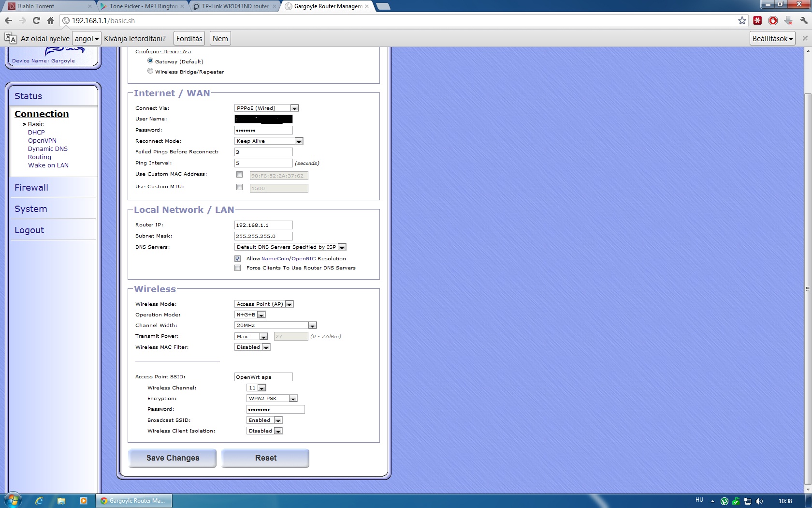Click the green check tray icon
The height and width of the screenshot is (508, 812).
736,501
